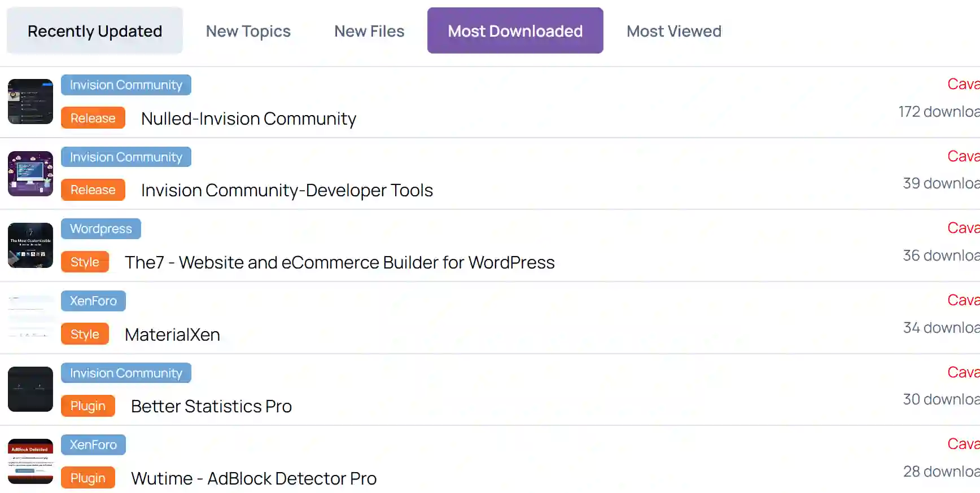Open the Better Statistics Pro thumbnail
The width and height of the screenshot is (980, 493).
coord(30,389)
